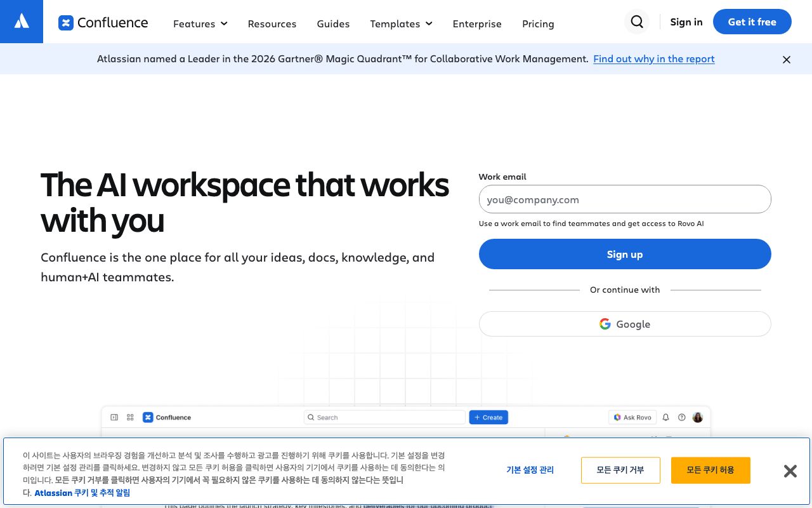Click the app switcher grid icon in the preview
812x508 pixels.
[130, 417]
